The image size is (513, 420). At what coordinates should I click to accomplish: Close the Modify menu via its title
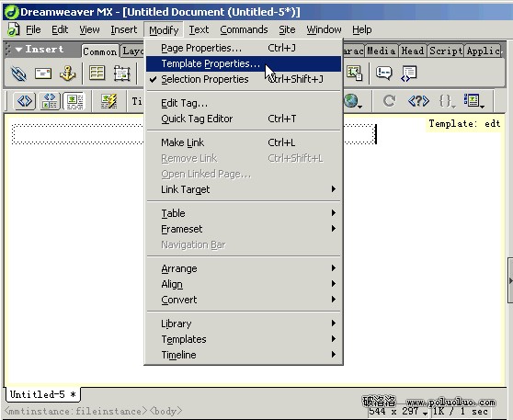164,30
